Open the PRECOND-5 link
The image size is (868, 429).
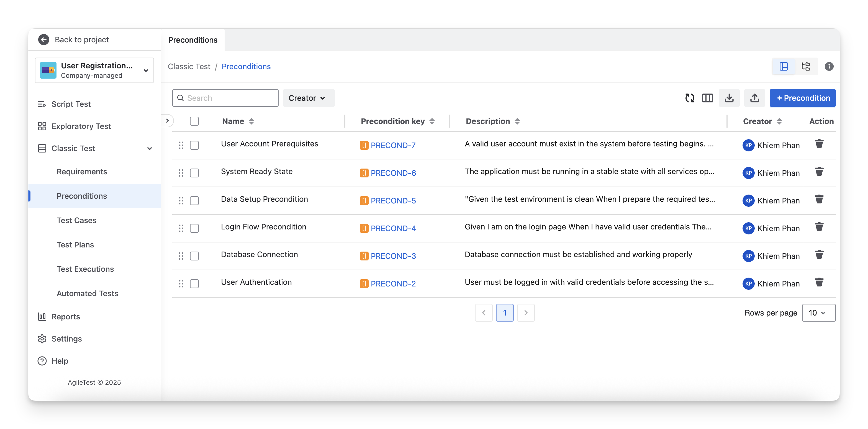(x=393, y=201)
